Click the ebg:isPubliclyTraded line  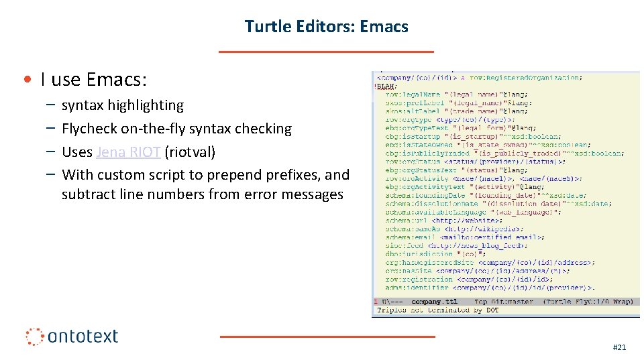point(504,153)
